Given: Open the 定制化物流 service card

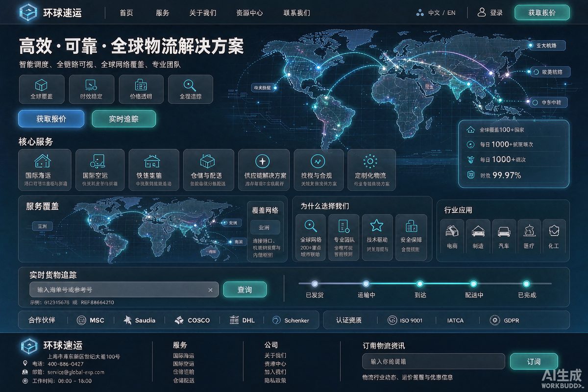Looking at the screenshot, I should coord(371,170).
